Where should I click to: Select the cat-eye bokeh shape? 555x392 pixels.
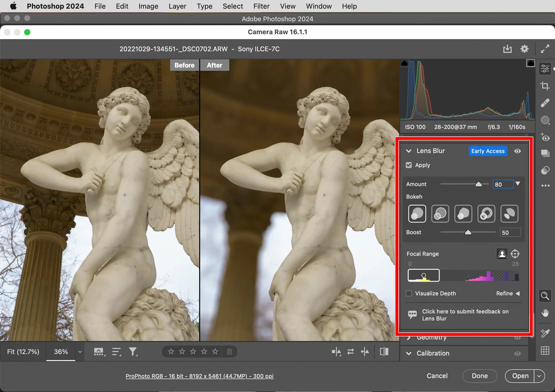pyautogui.click(x=509, y=214)
